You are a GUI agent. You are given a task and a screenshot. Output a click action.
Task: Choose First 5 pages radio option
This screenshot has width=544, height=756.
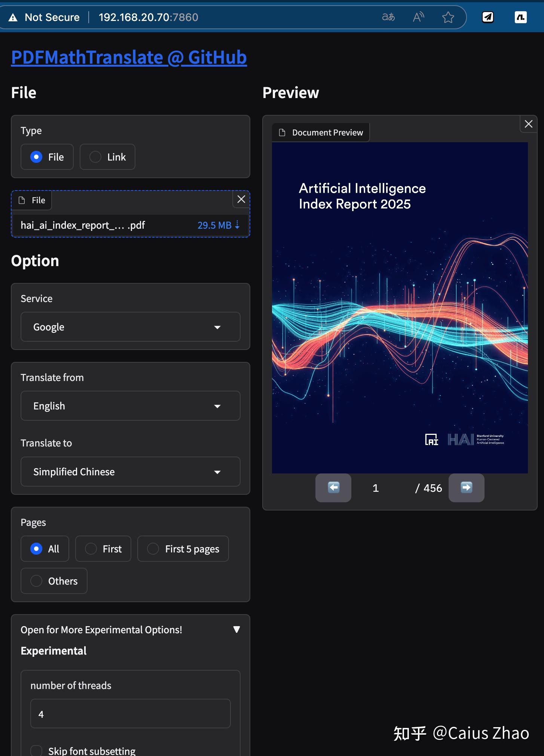pos(153,549)
